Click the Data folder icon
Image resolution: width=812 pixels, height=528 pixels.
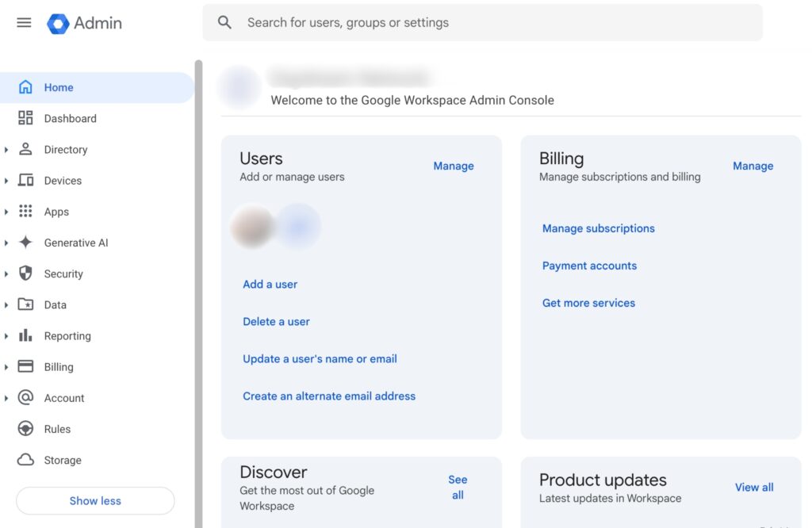[25, 304]
